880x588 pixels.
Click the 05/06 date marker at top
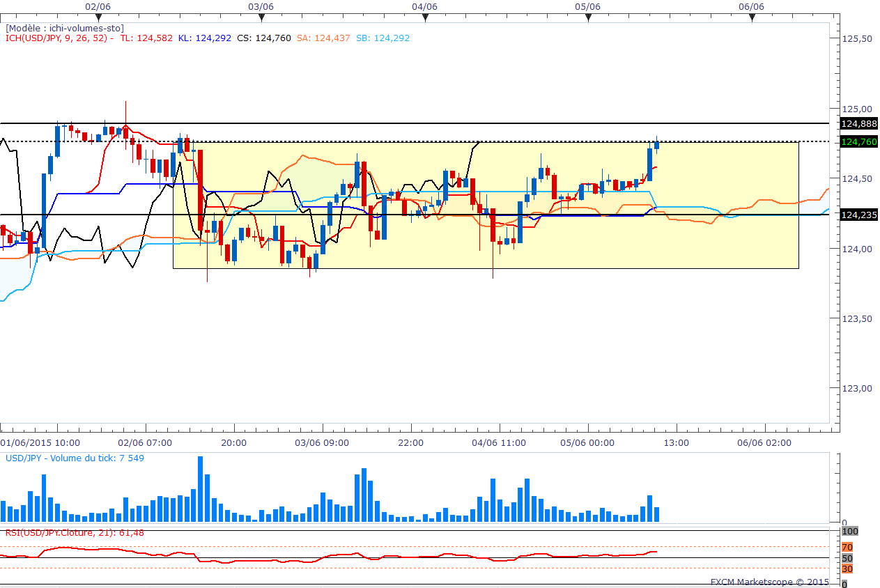pos(587,6)
